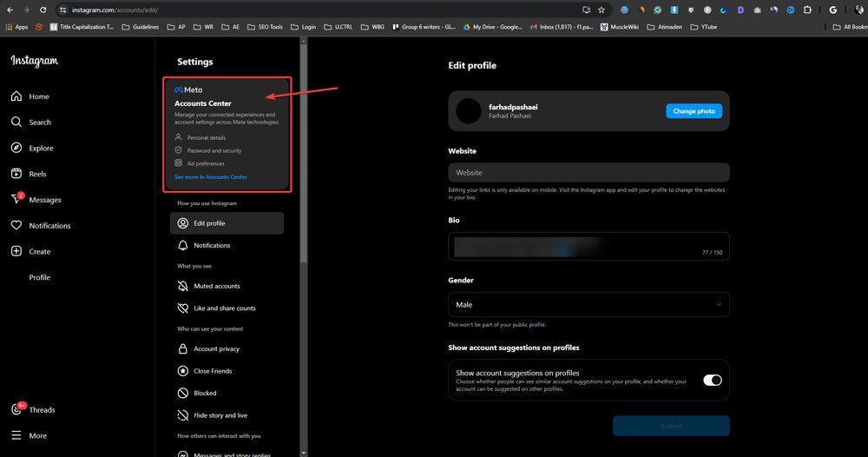Open Threads from the sidebar
Viewport: 868px width, 457px height.
point(33,409)
